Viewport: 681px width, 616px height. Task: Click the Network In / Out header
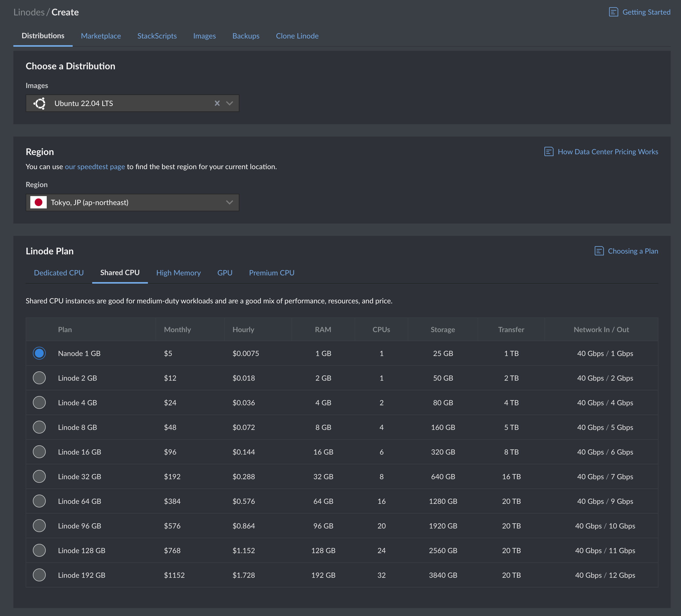tap(601, 330)
